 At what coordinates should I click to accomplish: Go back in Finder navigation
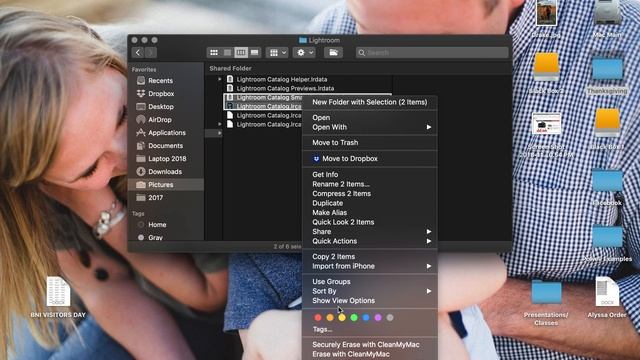pos(138,53)
